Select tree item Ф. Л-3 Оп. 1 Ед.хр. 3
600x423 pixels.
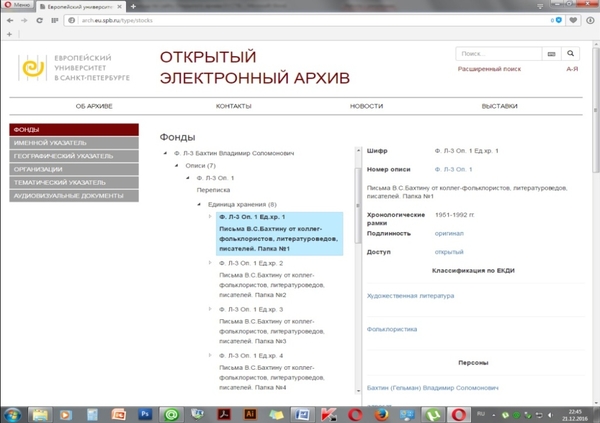[x=253, y=310]
